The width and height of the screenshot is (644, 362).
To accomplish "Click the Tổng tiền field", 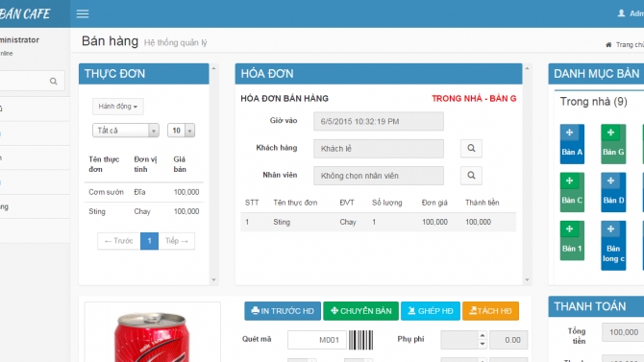I will pos(623,332).
